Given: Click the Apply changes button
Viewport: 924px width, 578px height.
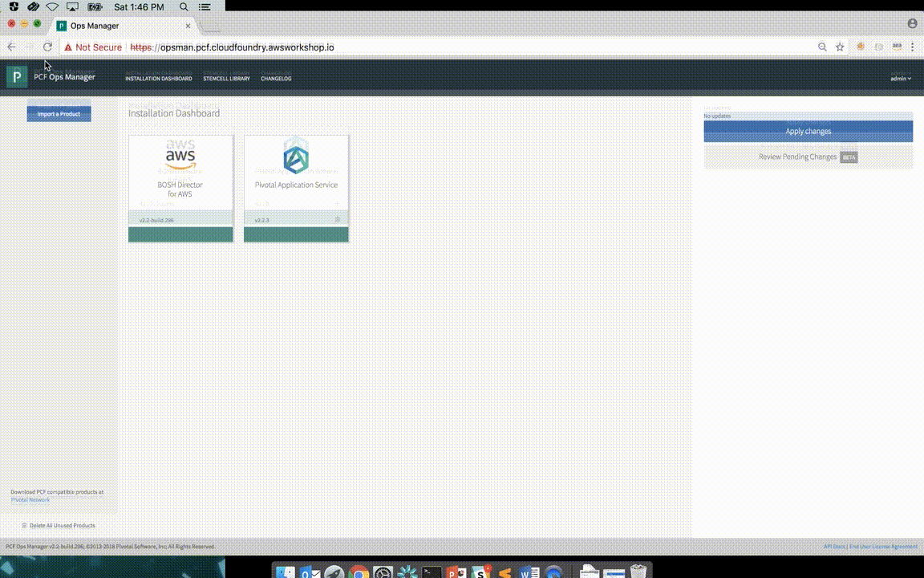Looking at the screenshot, I should pos(808,131).
